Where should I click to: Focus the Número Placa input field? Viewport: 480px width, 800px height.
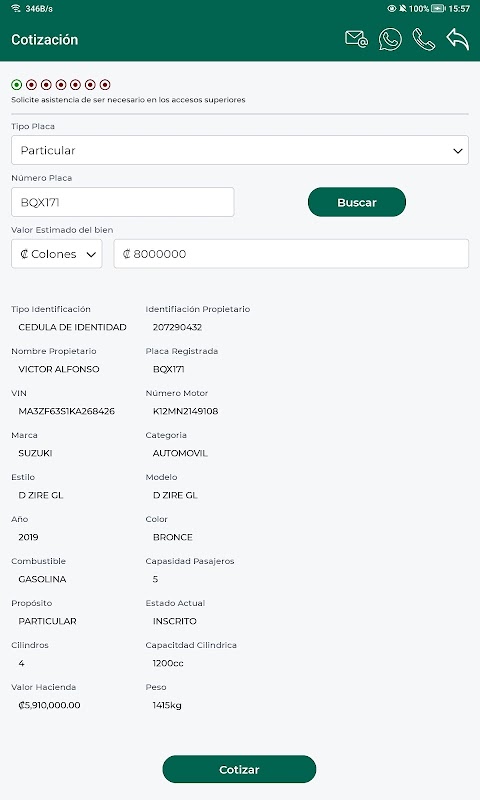click(122, 202)
